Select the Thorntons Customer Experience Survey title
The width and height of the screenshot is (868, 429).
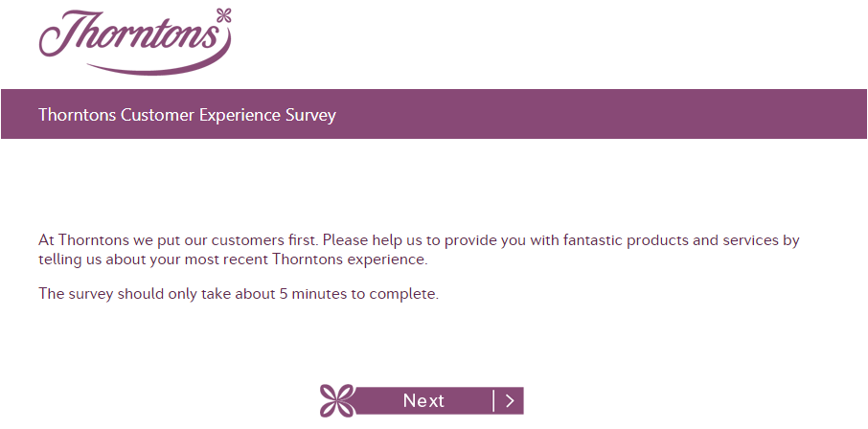pyautogui.click(x=187, y=115)
